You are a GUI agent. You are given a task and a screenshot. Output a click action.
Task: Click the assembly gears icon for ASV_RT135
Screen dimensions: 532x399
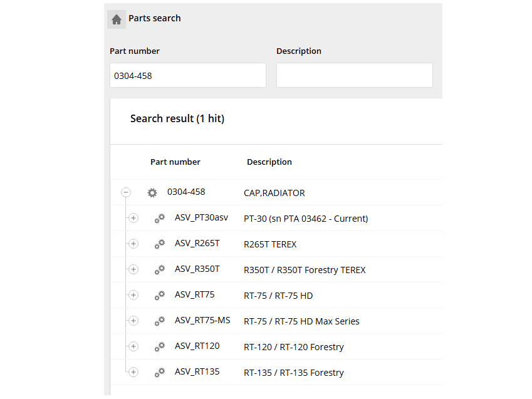pyautogui.click(x=160, y=373)
